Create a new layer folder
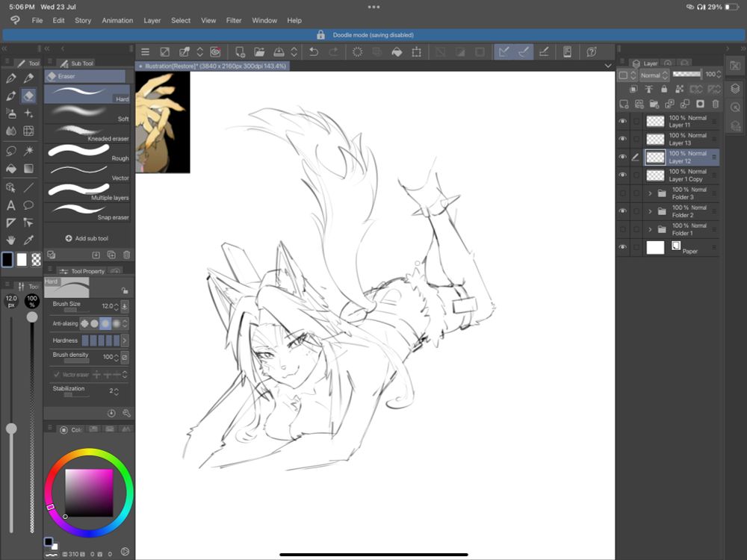 (654, 104)
